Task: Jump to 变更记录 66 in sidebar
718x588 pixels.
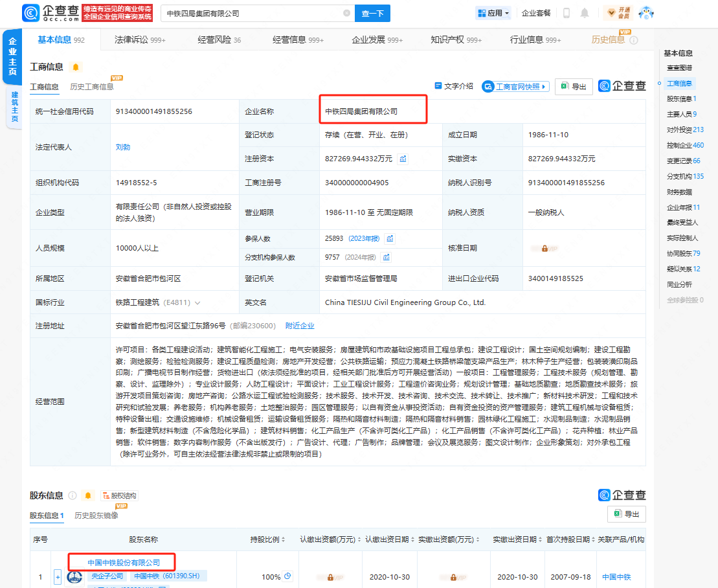Action: pyautogui.click(x=683, y=161)
